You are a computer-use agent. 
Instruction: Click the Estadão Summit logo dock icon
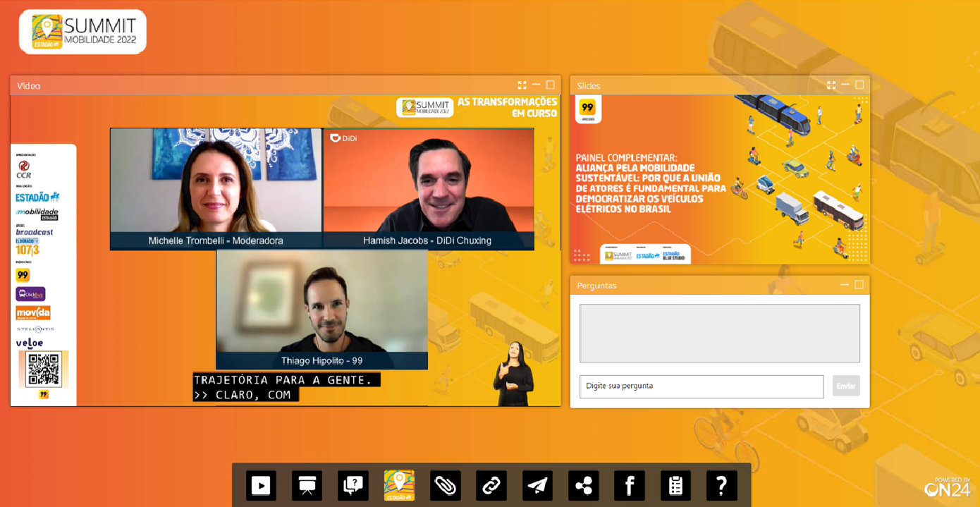(x=399, y=485)
